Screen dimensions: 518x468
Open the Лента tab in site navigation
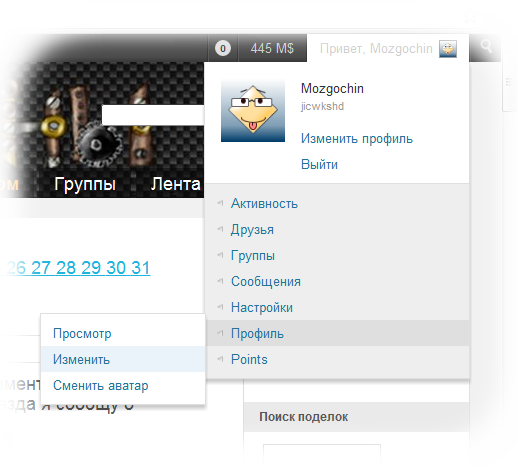pos(175,184)
